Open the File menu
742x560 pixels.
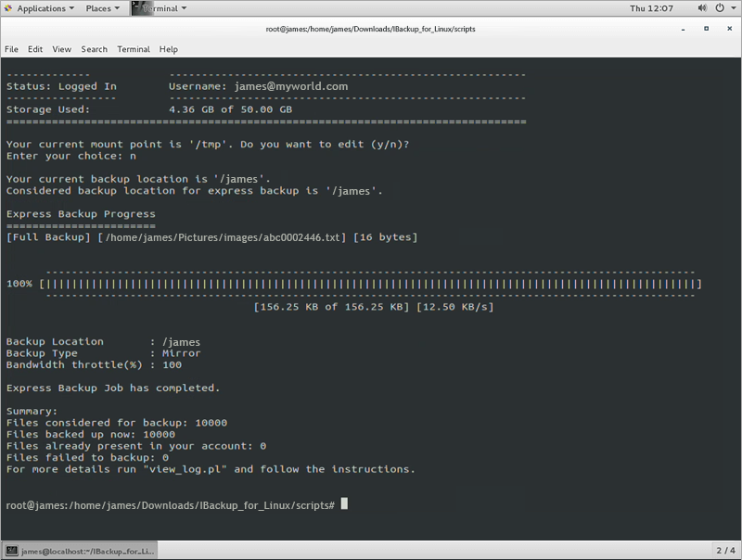tap(11, 49)
